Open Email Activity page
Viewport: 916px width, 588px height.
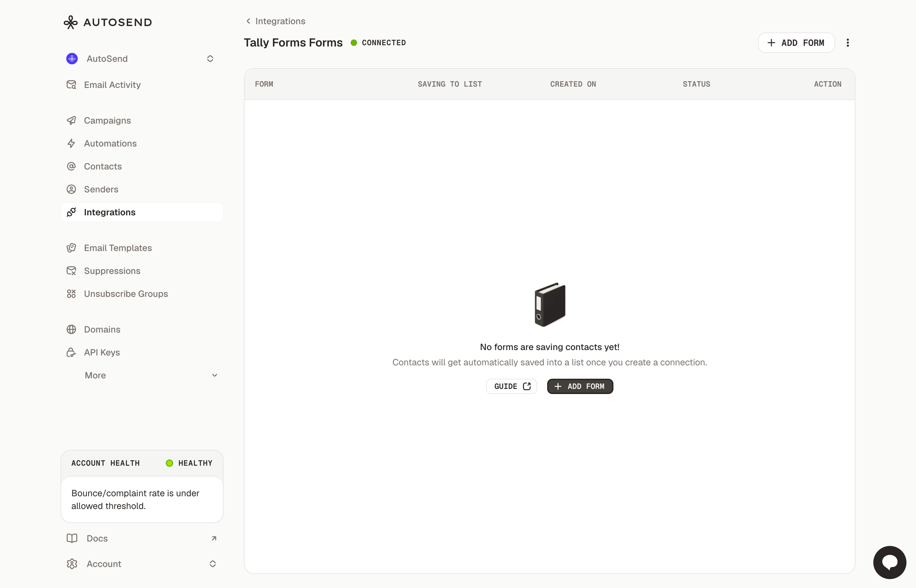pos(112,85)
